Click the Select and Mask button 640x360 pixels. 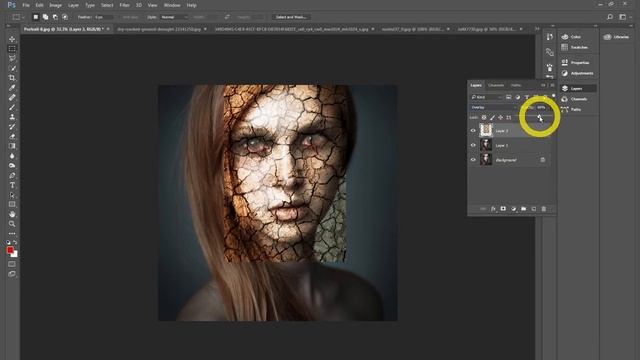pyautogui.click(x=291, y=17)
